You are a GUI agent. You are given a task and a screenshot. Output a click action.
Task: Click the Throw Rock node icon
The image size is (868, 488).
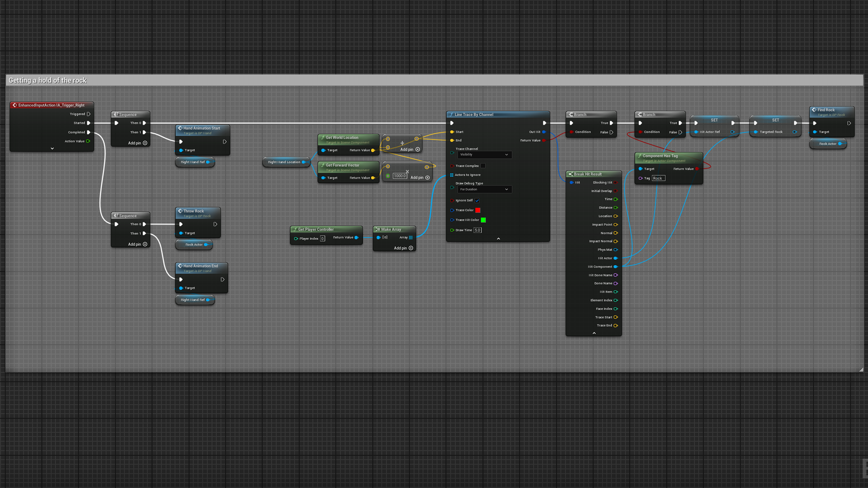coord(180,211)
